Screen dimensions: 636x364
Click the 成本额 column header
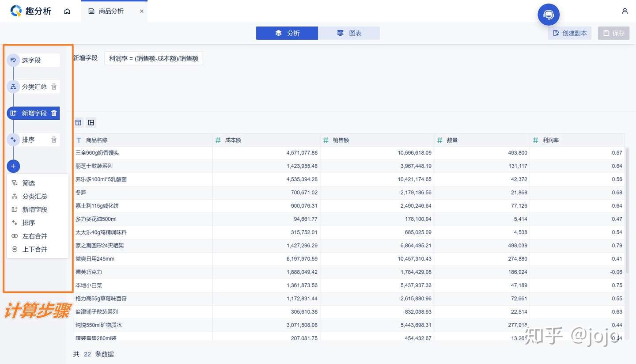[x=266, y=140]
